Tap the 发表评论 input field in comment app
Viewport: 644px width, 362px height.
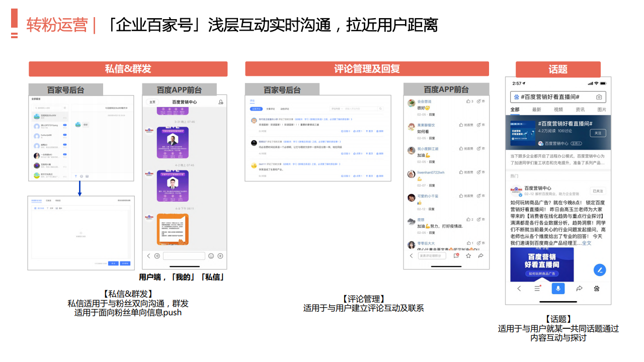pyautogui.click(x=432, y=256)
